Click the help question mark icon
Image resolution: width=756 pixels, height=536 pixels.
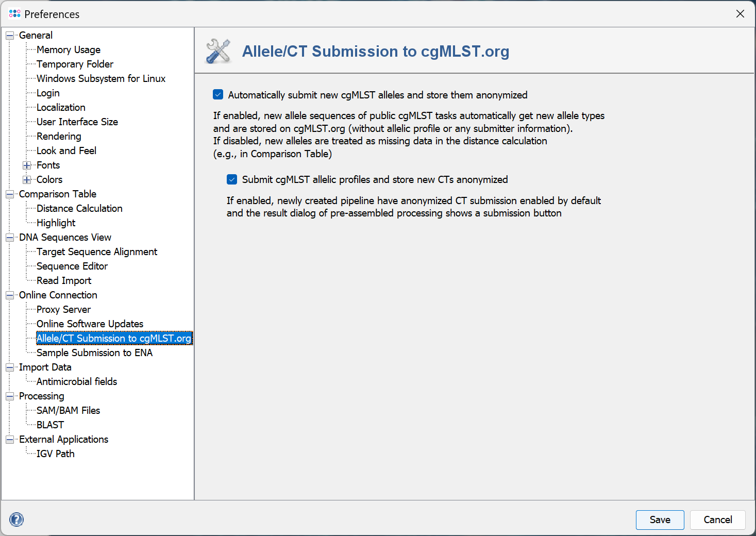click(16, 519)
